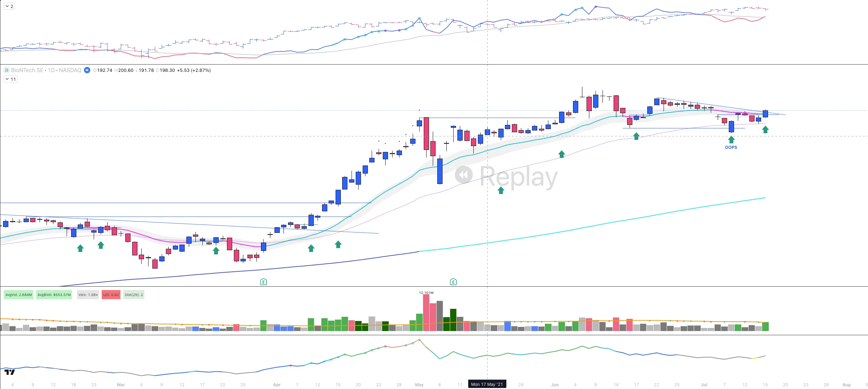Image resolution: width=868 pixels, height=389 pixels.
Task: Click the 12.101M peak volume label
Action: tap(426, 293)
